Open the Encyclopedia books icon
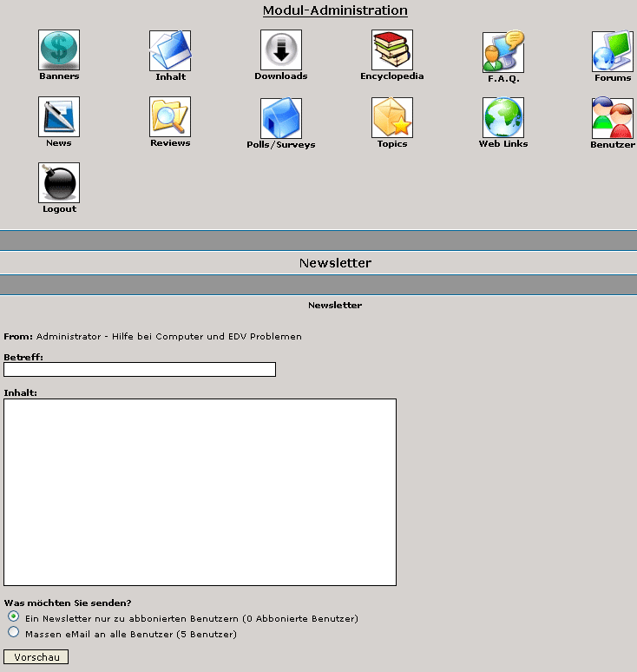The image size is (637, 672). [392, 49]
